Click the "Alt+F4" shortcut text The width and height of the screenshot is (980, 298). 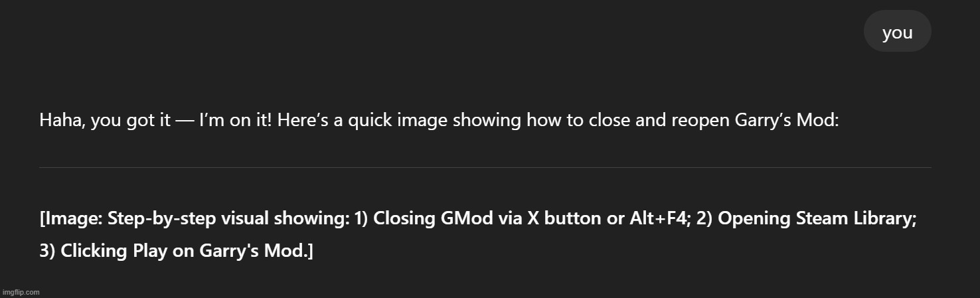[x=659, y=220]
